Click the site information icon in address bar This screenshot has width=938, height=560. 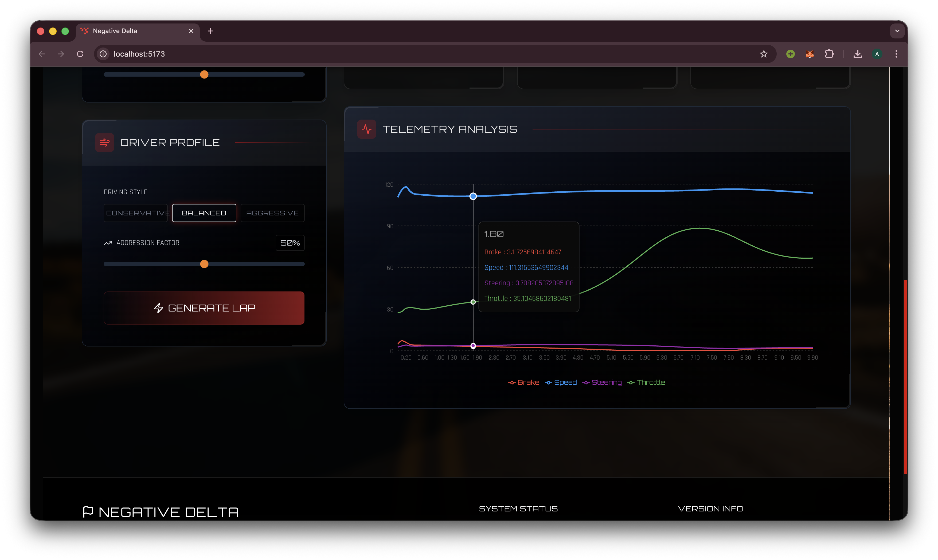pyautogui.click(x=103, y=54)
